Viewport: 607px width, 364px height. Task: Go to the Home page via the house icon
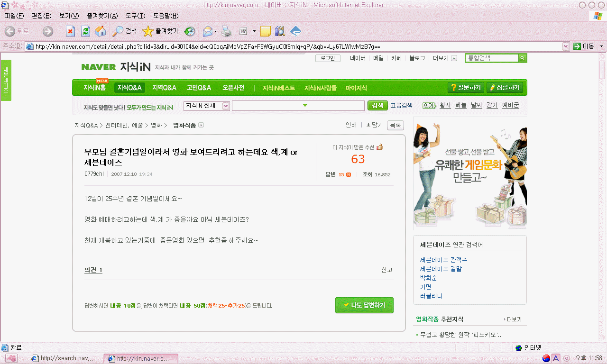(101, 31)
